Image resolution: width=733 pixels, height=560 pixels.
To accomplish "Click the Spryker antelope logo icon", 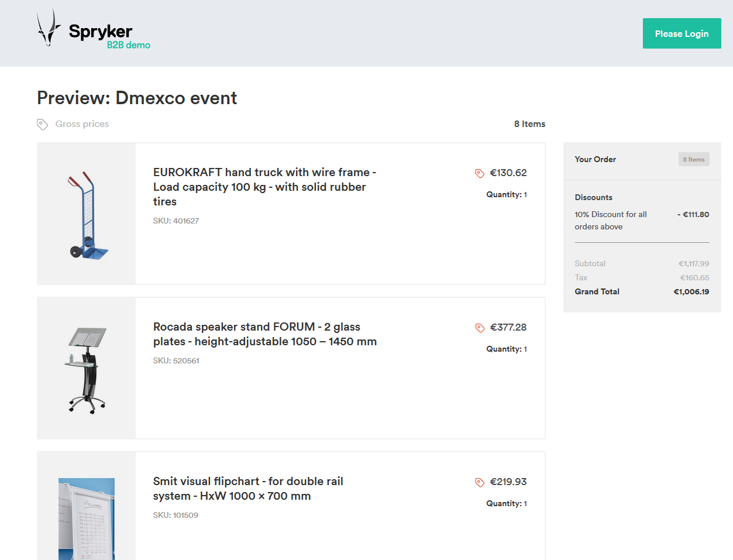I will pyautogui.click(x=49, y=28).
